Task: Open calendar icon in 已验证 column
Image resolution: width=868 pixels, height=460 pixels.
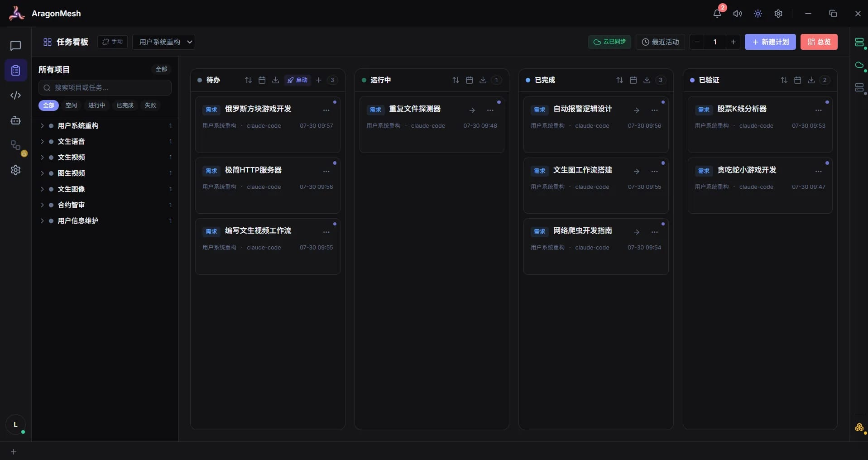Action: coord(797,80)
